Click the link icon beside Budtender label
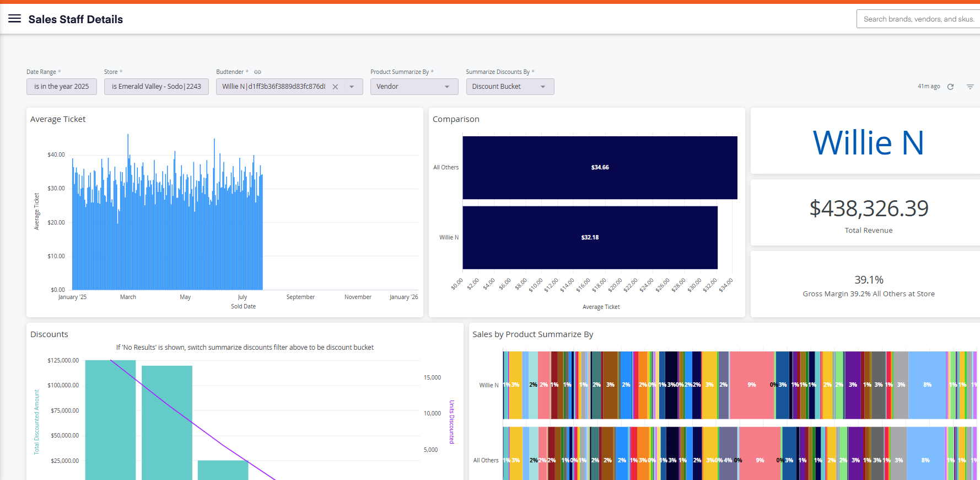The width and height of the screenshot is (980, 480). pos(257,72)
